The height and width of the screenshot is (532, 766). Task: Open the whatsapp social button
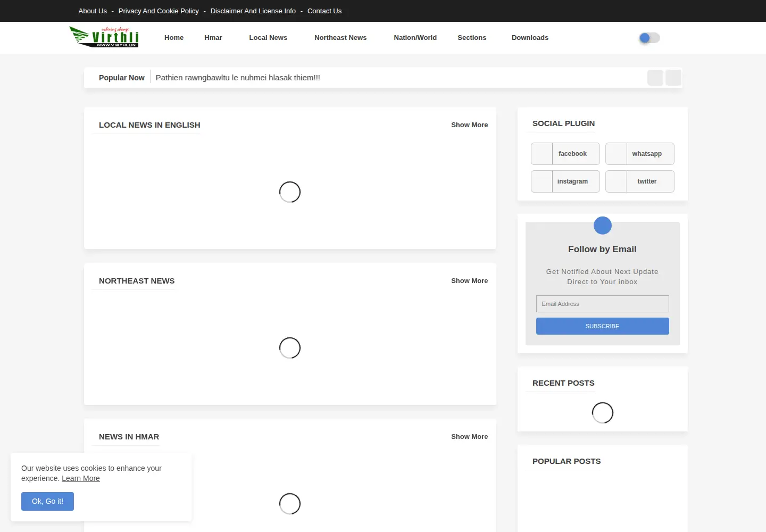[x=640, y=154]
